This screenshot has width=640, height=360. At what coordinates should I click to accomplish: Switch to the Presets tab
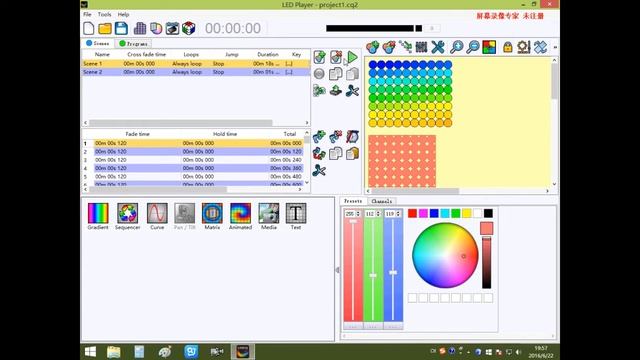tap(353, 201)
